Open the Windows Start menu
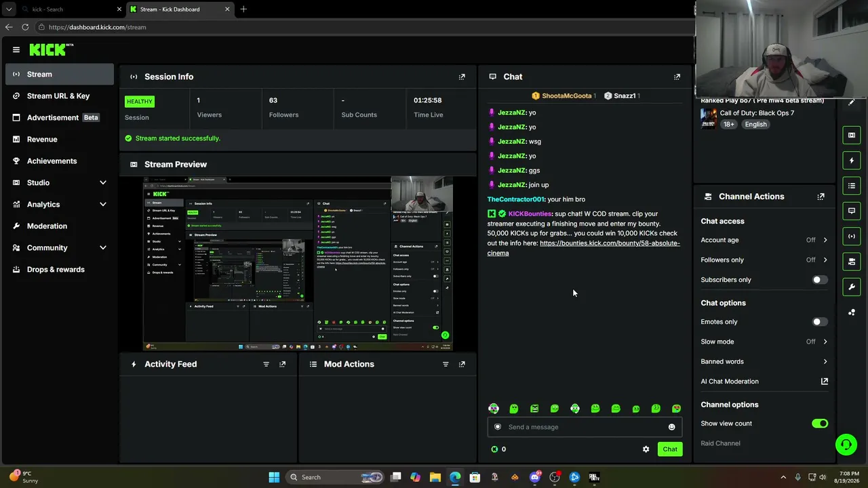 point(274,477)
